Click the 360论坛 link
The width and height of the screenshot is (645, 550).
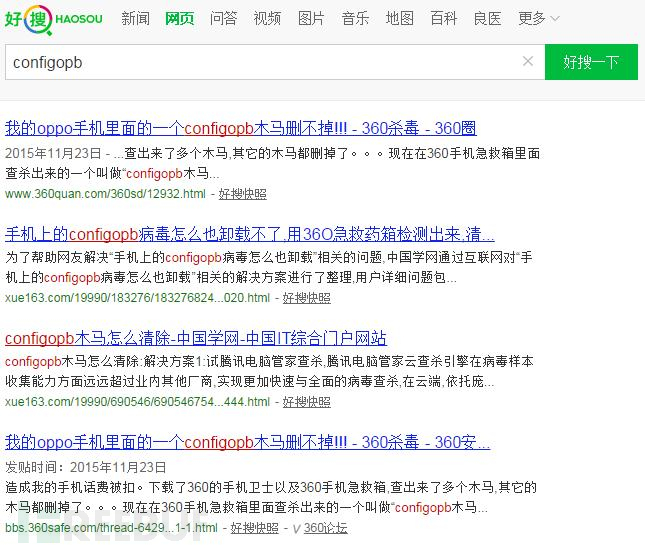tap(325, 528)
